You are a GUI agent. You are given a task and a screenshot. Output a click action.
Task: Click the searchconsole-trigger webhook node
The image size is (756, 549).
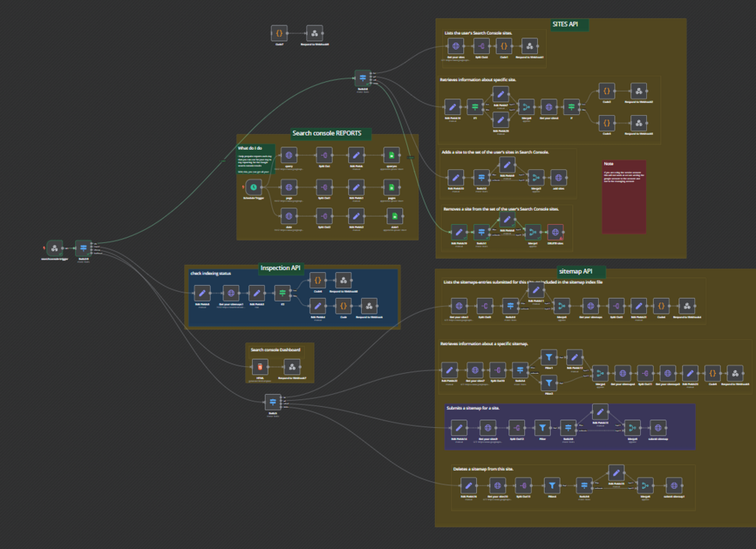tap(54, 248)
